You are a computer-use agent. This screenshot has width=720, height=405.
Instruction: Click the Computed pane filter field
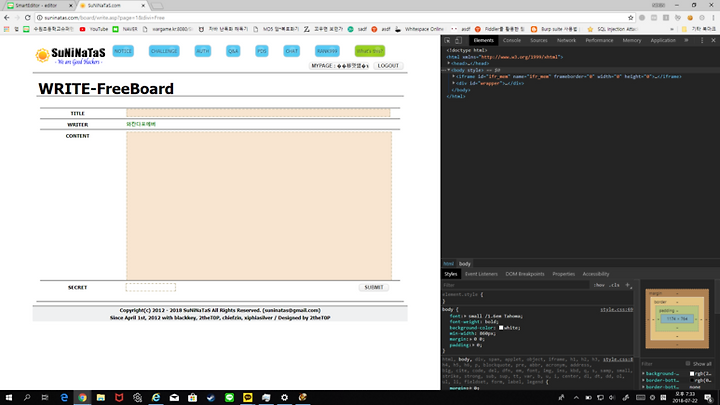point(662,364)
